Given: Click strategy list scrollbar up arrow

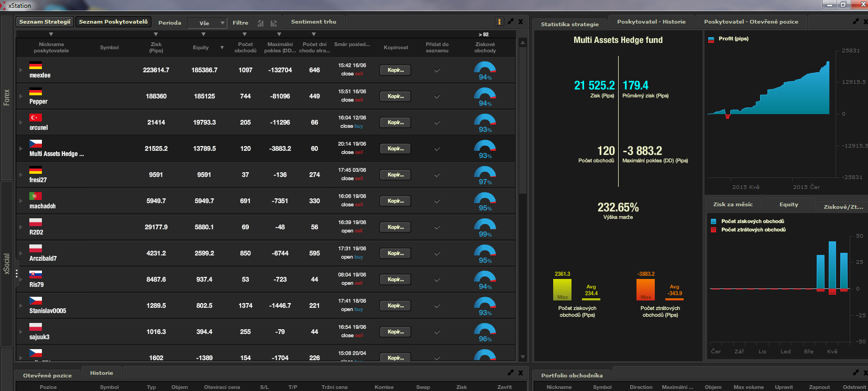Looking at the screenshot, I should 522,42.
